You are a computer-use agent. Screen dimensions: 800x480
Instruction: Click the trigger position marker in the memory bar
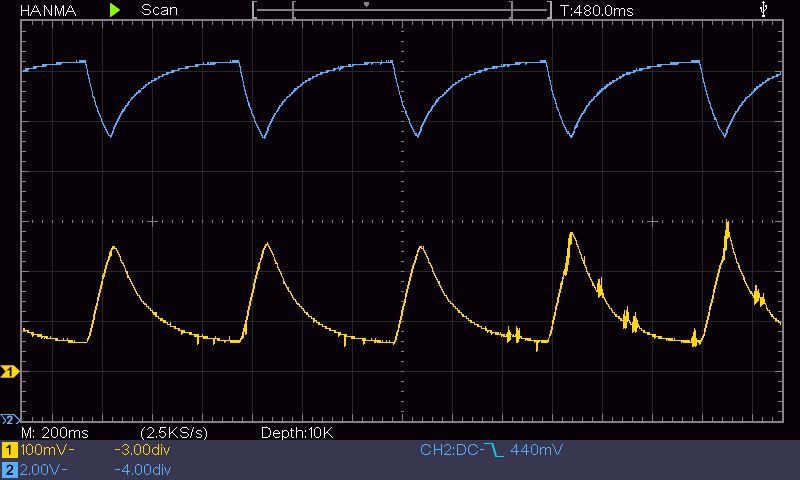366,5
